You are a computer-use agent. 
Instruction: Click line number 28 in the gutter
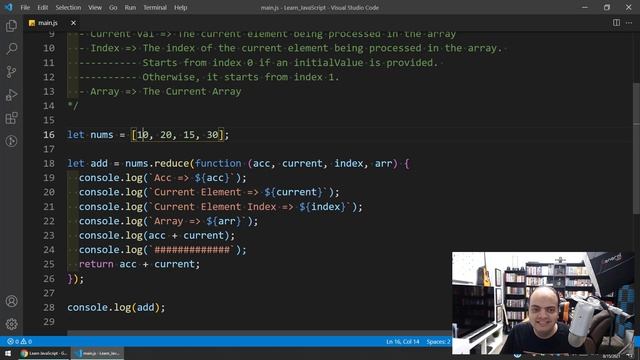coord(49,307)
